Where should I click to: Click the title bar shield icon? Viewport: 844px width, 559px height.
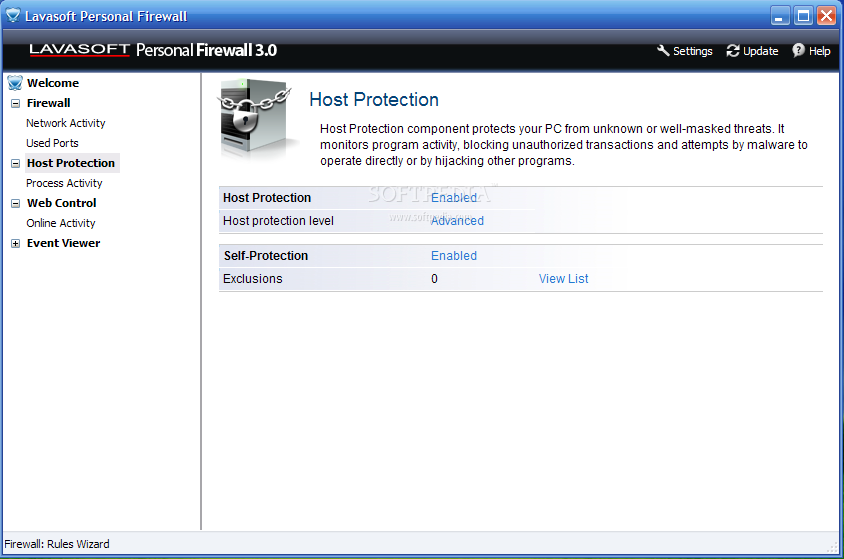13,16
